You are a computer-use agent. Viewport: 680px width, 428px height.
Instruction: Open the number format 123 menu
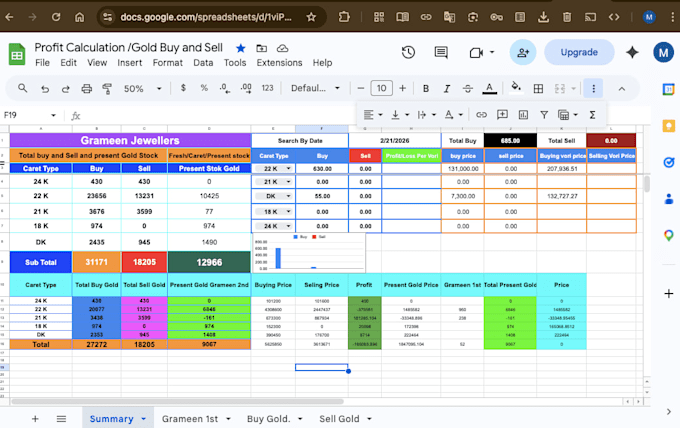267,88
